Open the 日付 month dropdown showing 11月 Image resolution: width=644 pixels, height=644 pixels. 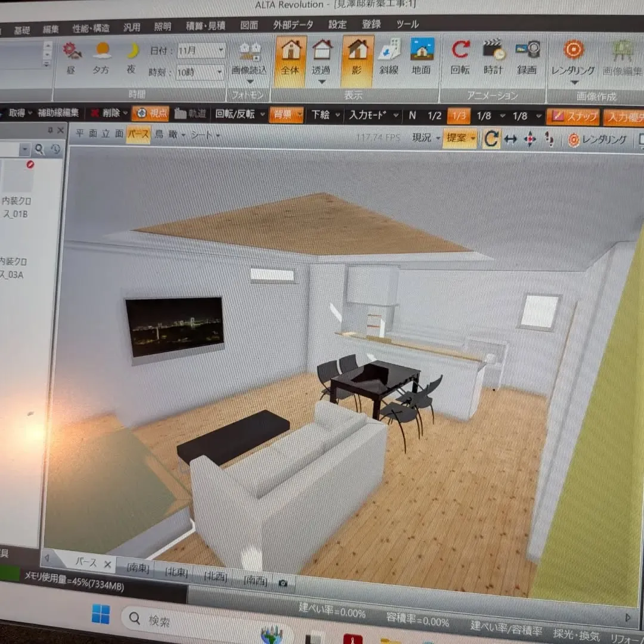202,51
